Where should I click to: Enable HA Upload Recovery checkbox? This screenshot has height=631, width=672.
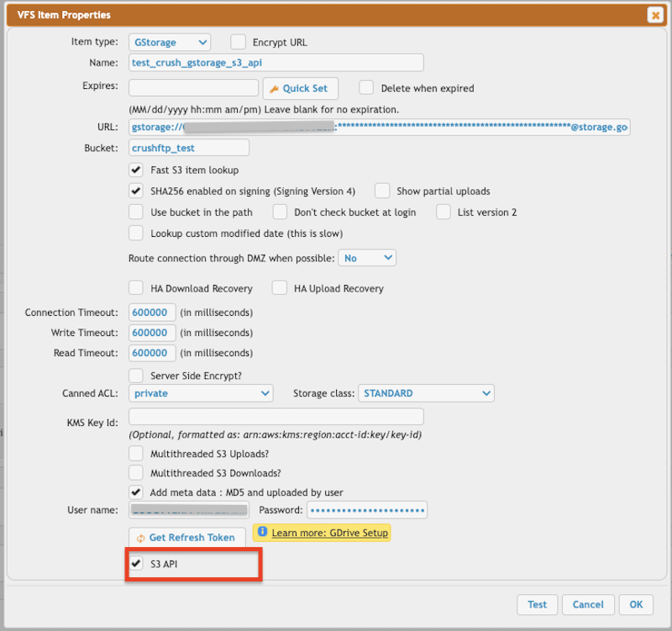[280, 288]
